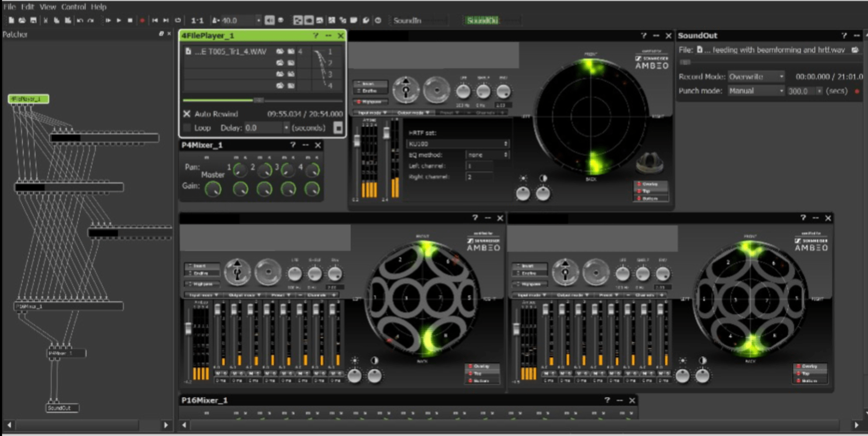This screenshot has height=436, width=868.
Task: Open the File menu
Action: 10,7
